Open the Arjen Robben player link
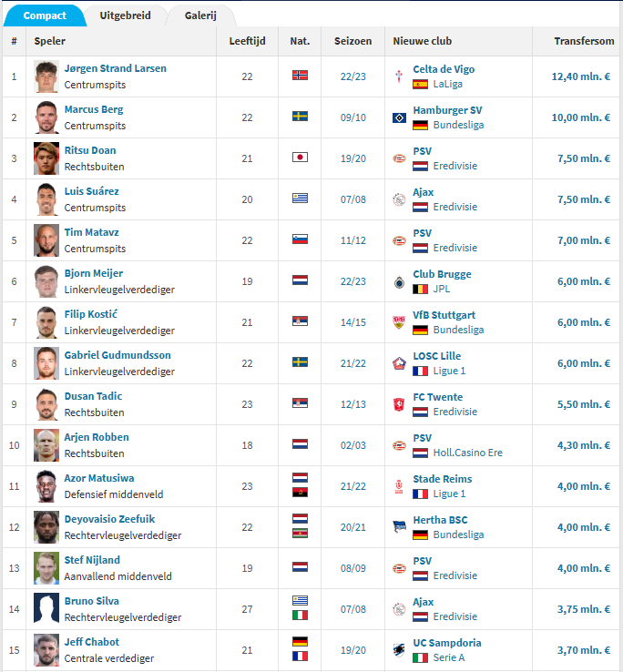Viewport: 623px width, 672px height. click(97, 437)
